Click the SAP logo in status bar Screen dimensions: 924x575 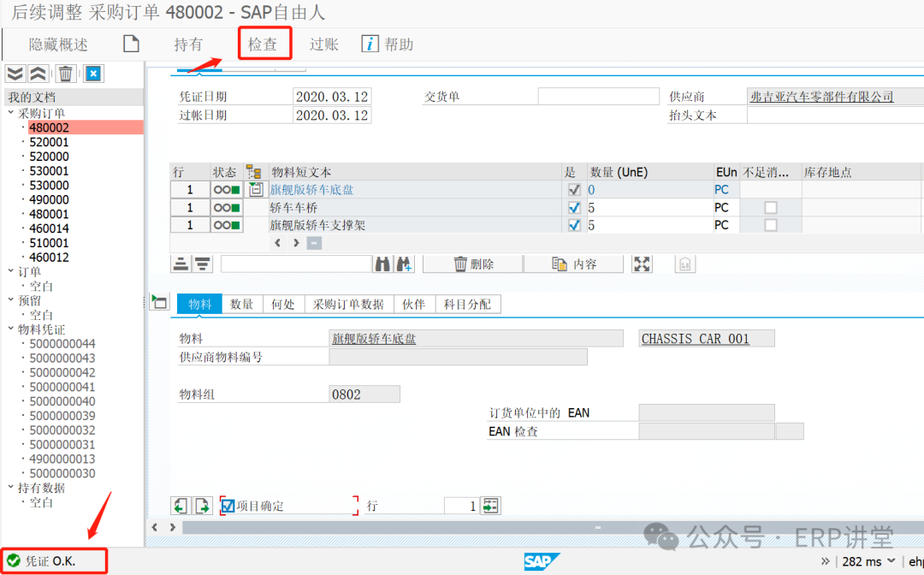coord(542,561)
